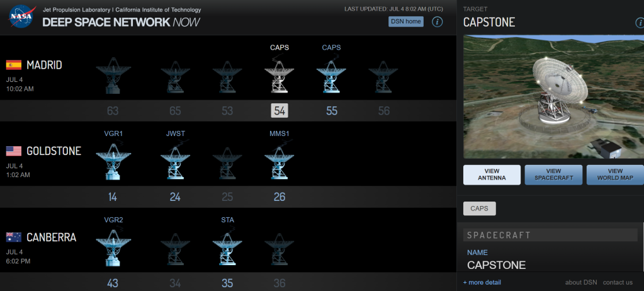
Task: Expand the more detail section
Action: [482, 282]
